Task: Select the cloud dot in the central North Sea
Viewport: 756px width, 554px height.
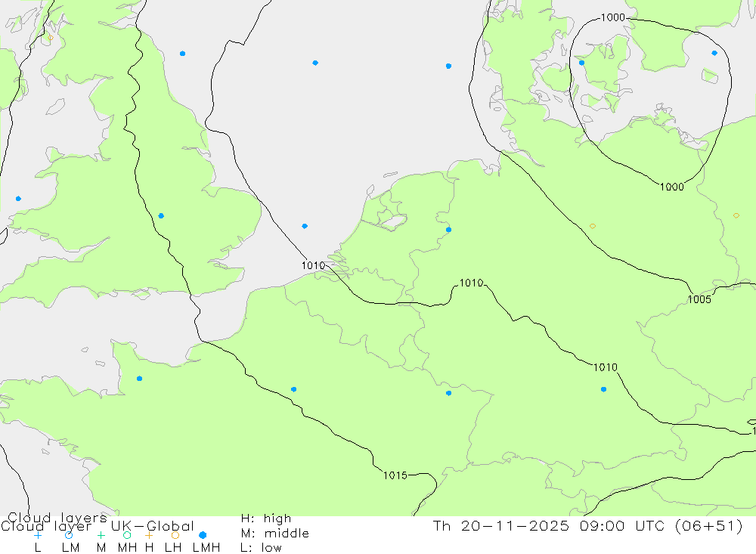Action: click(314, 63)
